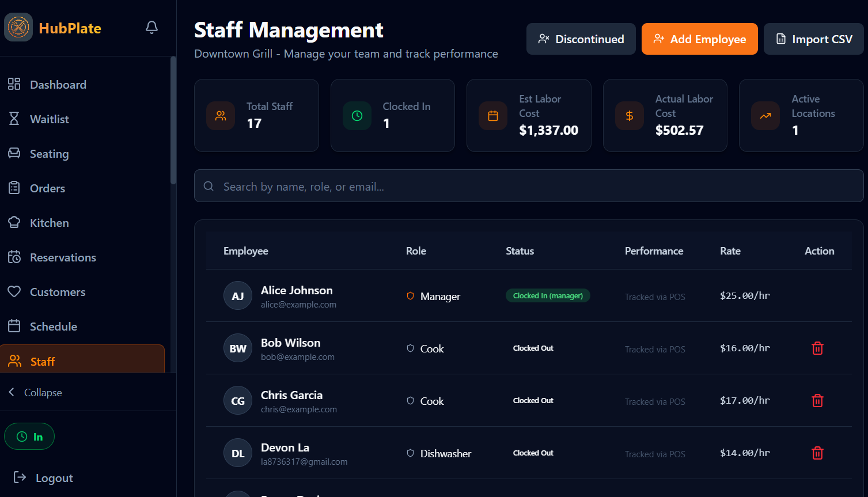Click Bob Wilson's Cook shield icon

(410, 348)
